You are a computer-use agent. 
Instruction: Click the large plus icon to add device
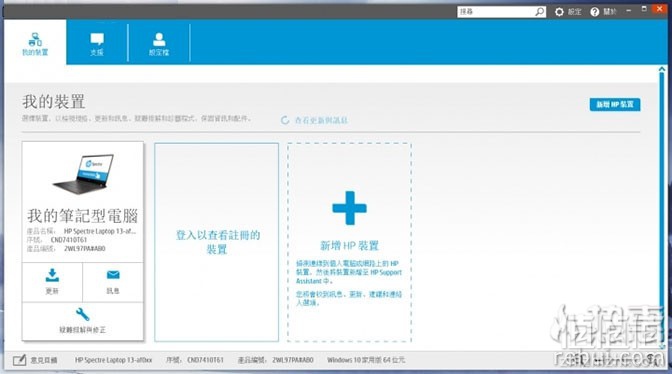pyautogui.click(x=349, y=208)
